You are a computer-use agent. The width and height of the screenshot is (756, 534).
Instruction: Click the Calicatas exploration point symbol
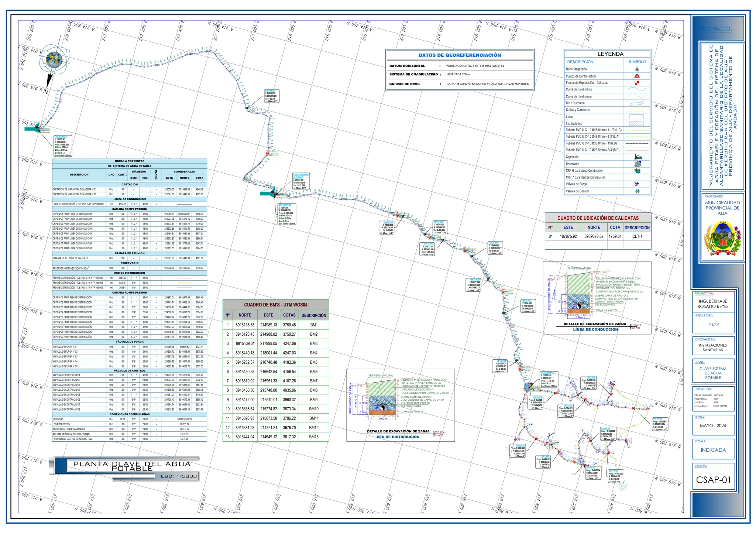637,83
